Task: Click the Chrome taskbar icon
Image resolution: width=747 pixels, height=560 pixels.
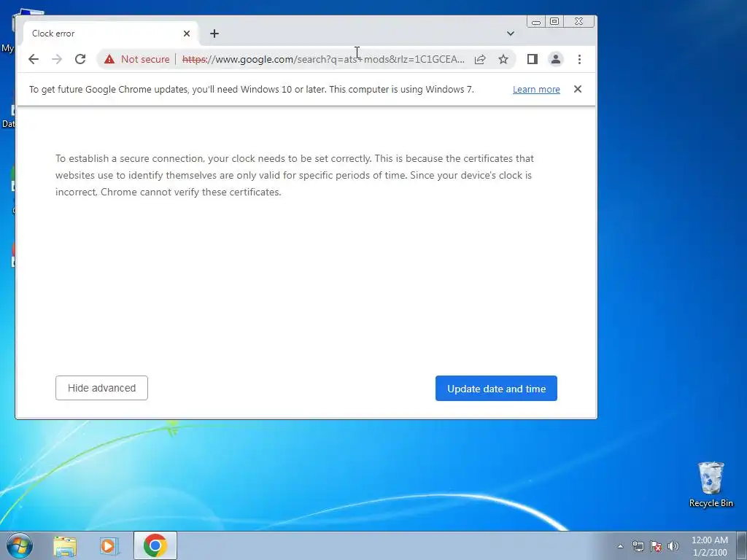Action: click(155, 545)
